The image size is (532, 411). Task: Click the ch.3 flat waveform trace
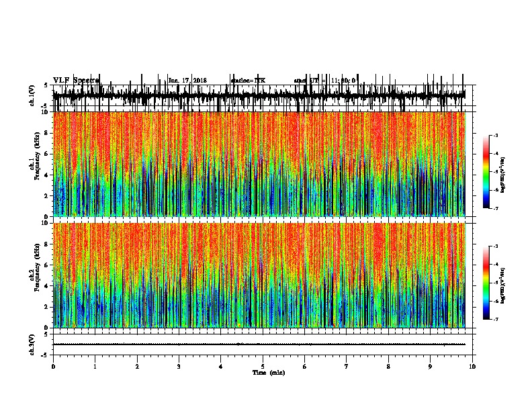[x=259, y=345]
